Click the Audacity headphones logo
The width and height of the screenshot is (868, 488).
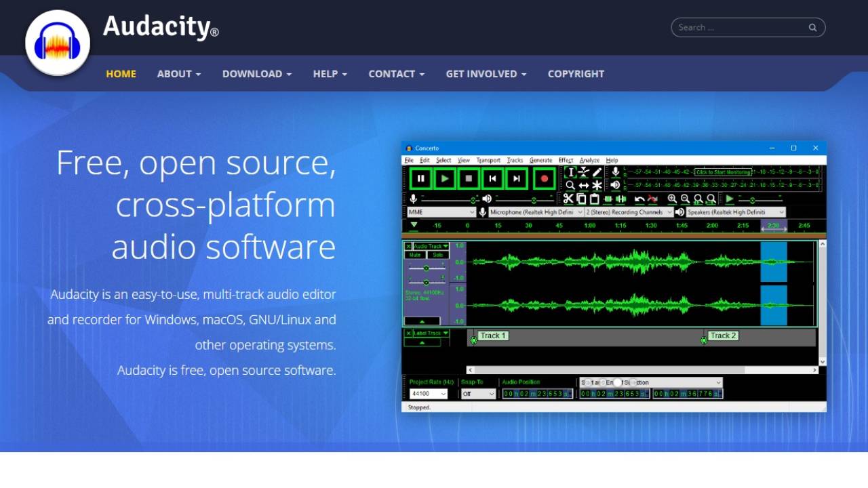58,43
